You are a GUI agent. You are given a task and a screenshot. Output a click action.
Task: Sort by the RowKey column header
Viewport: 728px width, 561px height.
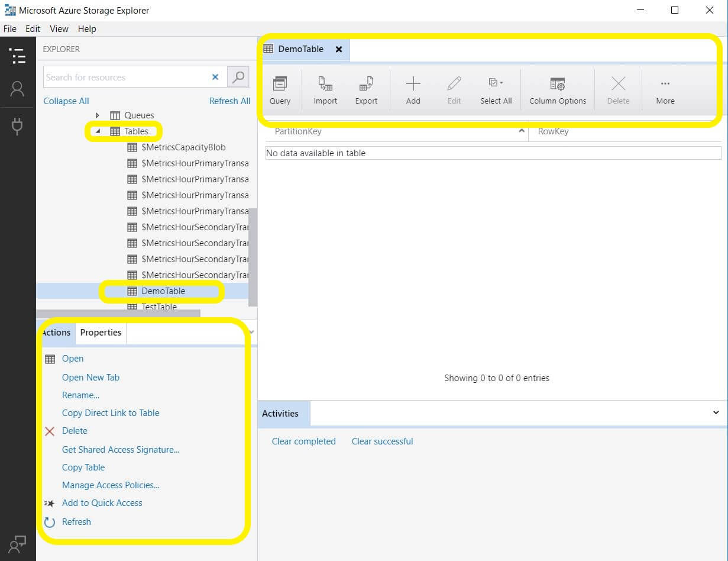tap(625, 131)
